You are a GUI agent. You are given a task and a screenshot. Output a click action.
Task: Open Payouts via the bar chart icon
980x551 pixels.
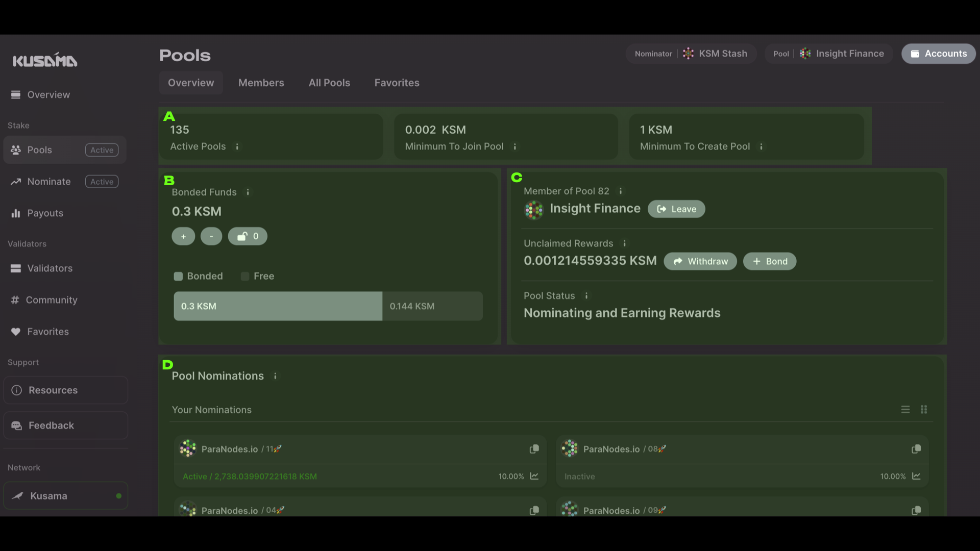pos(16,213)
